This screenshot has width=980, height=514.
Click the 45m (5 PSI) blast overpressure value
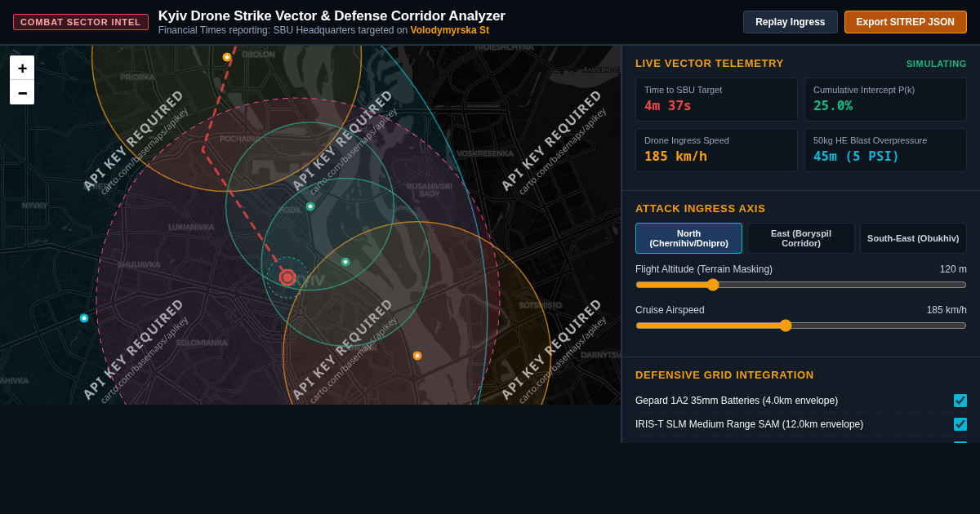coord(856,157)
